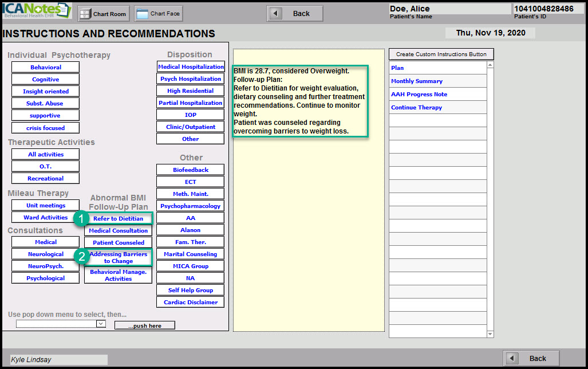This screenshot has height=369, width=588.
Task: Open the Chart Face view
Action: click(x=157, y=14)
